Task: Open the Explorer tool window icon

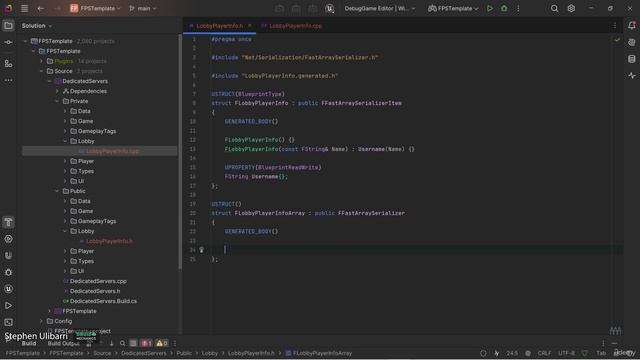Action: pos(8,26)
